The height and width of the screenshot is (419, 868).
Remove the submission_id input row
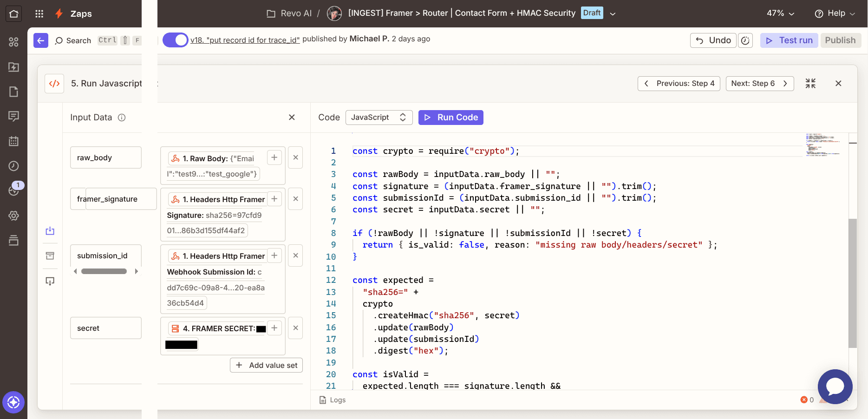pos(295,255)
